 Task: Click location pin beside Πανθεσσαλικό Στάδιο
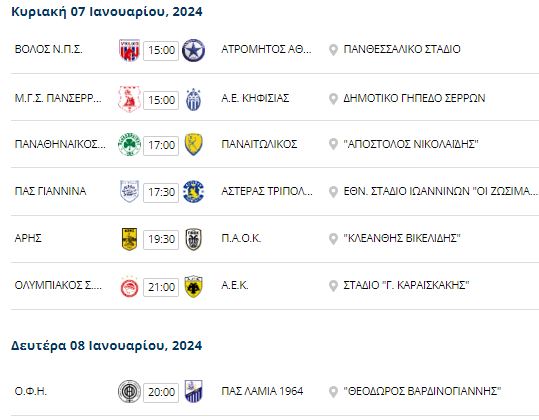pyautogui.click(x=333, y=50)
